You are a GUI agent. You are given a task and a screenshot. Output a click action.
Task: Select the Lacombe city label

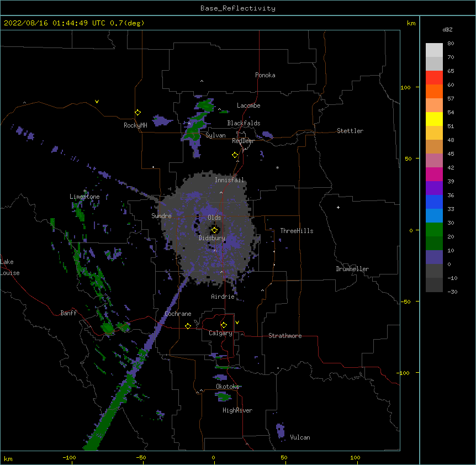coord(248,105)
